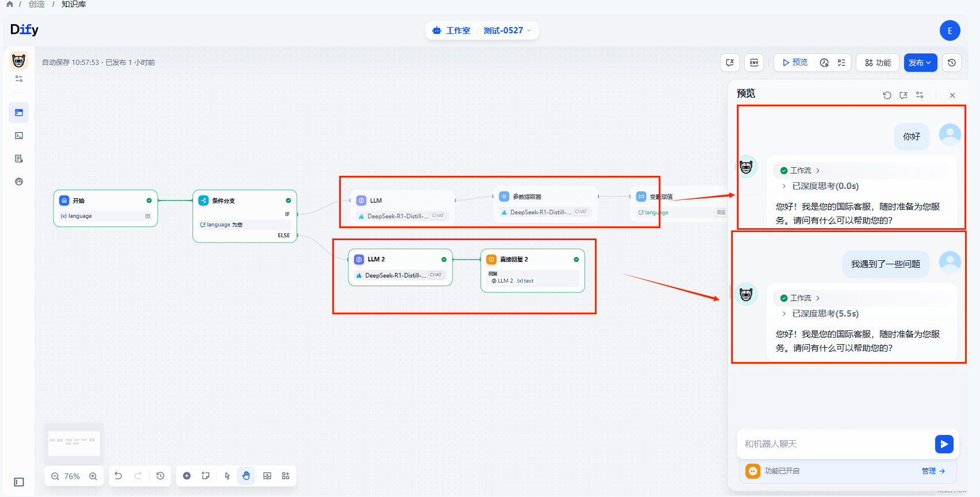The image size is (980, 497).
Task: Switch to hand pan mode
Action: 246,476
